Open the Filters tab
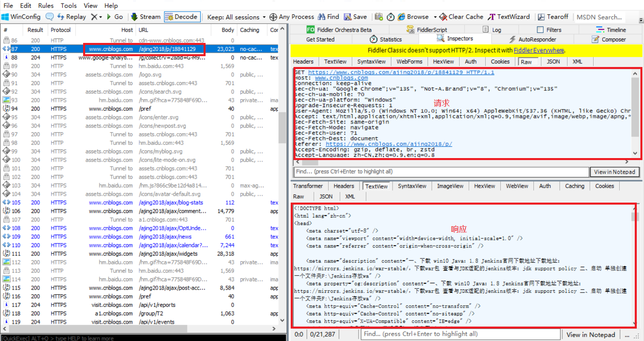Viewport: 644px width, 341px height. [549, 30]
